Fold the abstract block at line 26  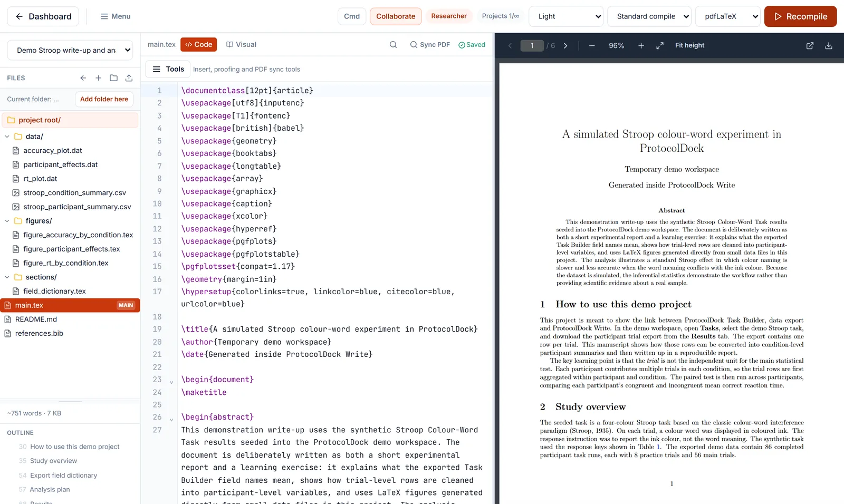click(x=171, y=420)
